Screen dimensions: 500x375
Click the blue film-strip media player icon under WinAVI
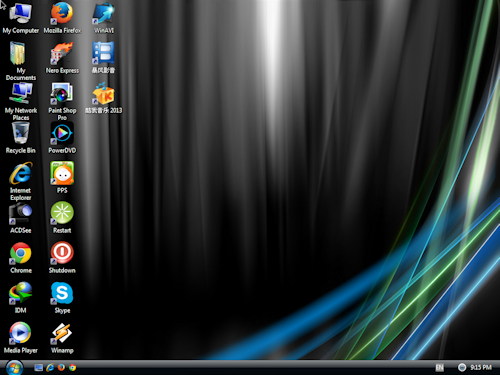[x=103, y=53]
